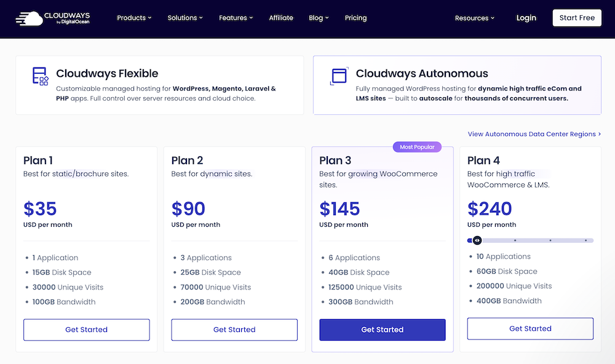
Task: Click '100GB Bandwidth' in Plan 1
Action: pyautogui.click(x=64, y=302)
